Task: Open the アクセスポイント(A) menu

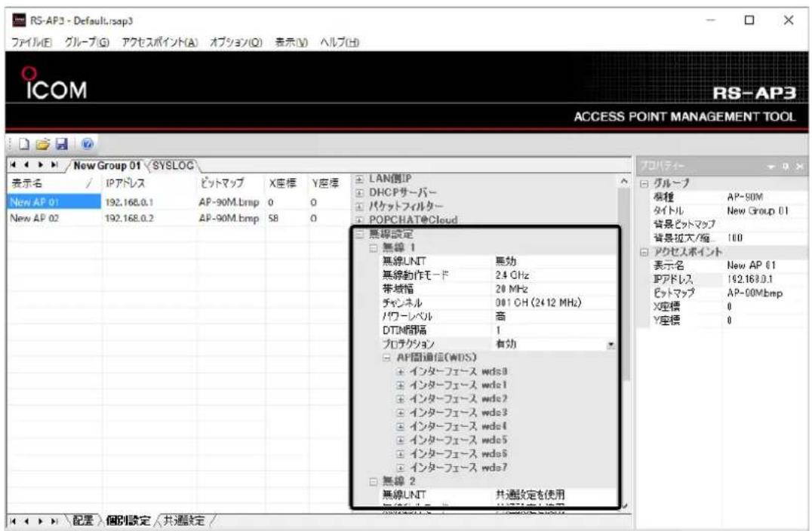Action: [159, 42]
